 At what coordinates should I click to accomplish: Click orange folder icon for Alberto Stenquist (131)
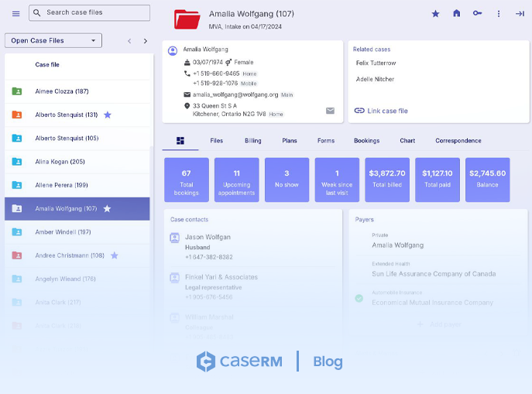17,115
